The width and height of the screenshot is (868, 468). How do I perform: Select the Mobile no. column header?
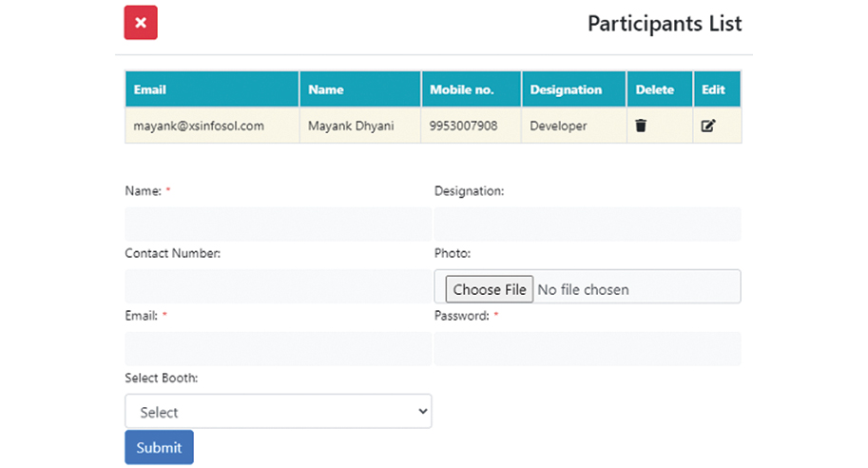[x=462, y=89]
